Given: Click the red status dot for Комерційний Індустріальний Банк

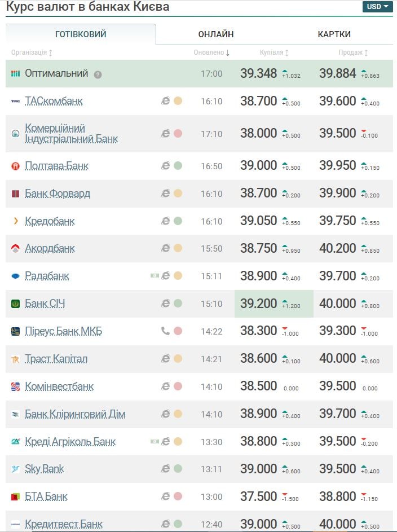Looking at the screenshot, I should pyautogui.click(x=178, y=134).
